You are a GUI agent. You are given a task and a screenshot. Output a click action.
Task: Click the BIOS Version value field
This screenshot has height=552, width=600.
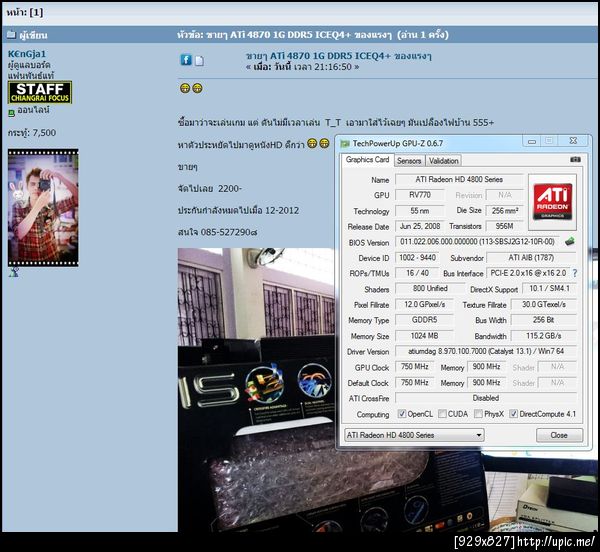477,241
